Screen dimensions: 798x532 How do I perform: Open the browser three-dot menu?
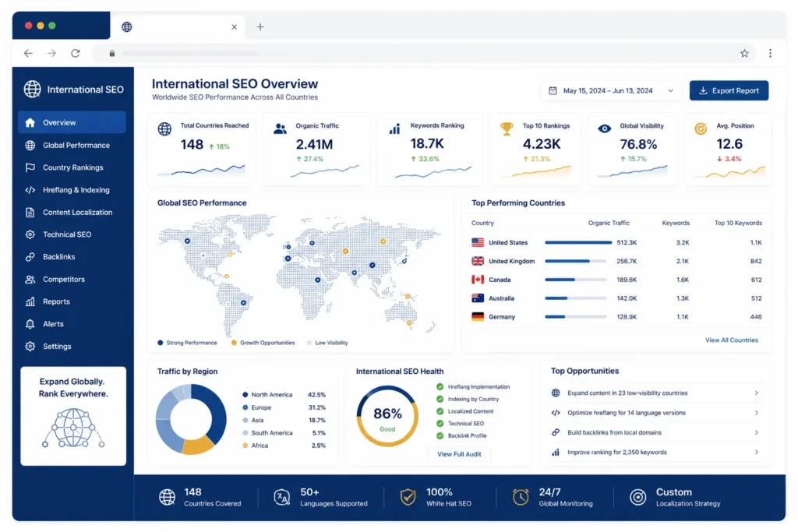pos(771,54)
